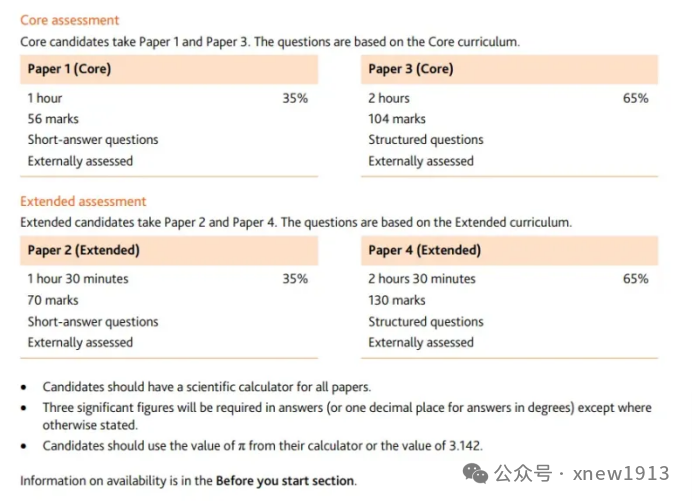Click the 65% weighting of Paper 3
The height and width of the screenshot is (501, 692).
point(635,98)
